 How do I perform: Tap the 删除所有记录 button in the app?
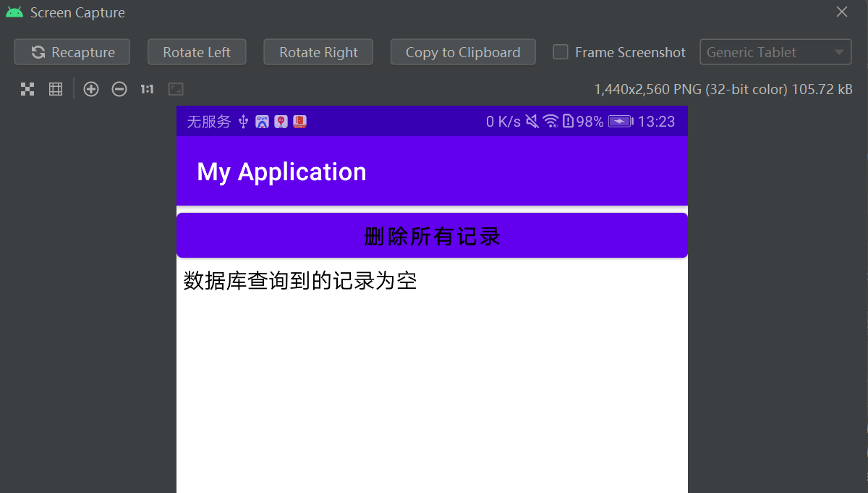(x=432, y=235)
